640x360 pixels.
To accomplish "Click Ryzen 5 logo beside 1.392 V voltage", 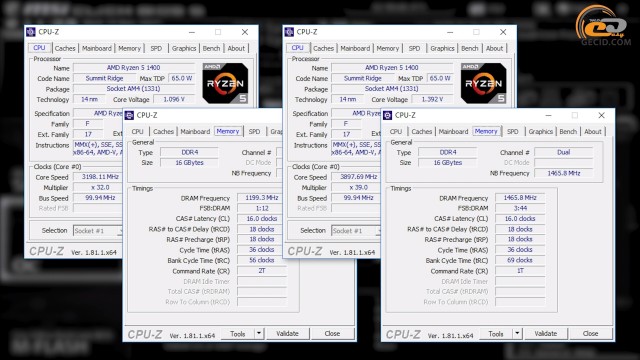I will coord(484,83).
